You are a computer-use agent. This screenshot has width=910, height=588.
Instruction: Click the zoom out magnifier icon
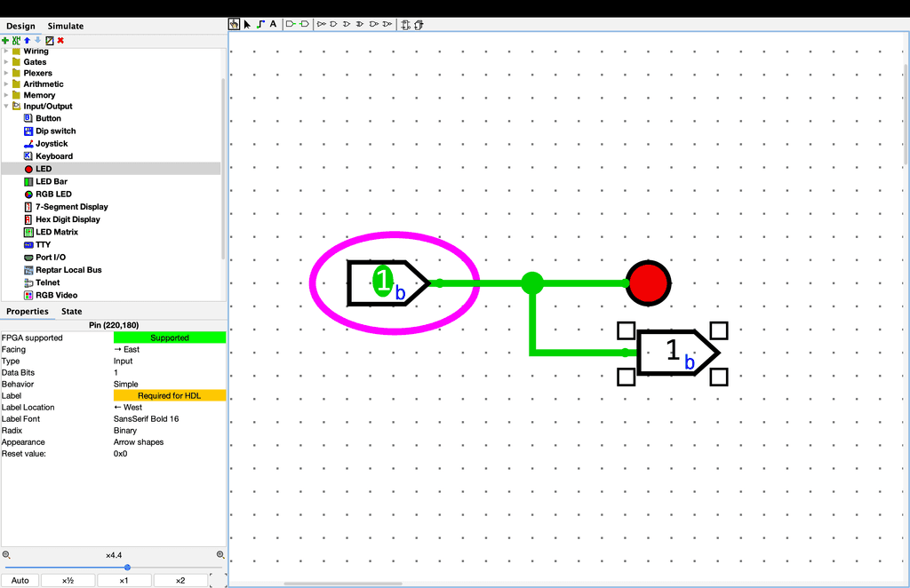6,554
